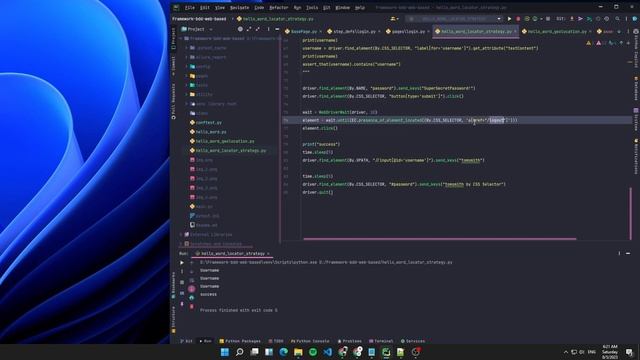
Task: Open Windows taskbar Search
Action: pos(240,352)
